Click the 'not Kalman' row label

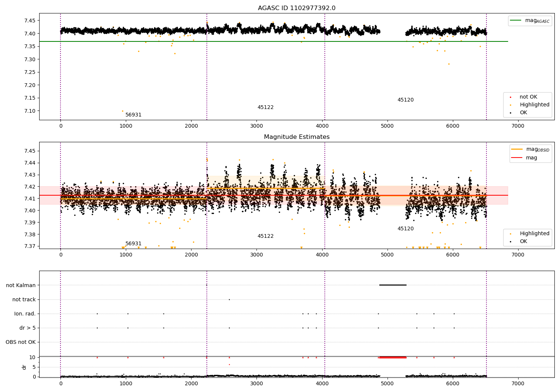tap(21, 286)
